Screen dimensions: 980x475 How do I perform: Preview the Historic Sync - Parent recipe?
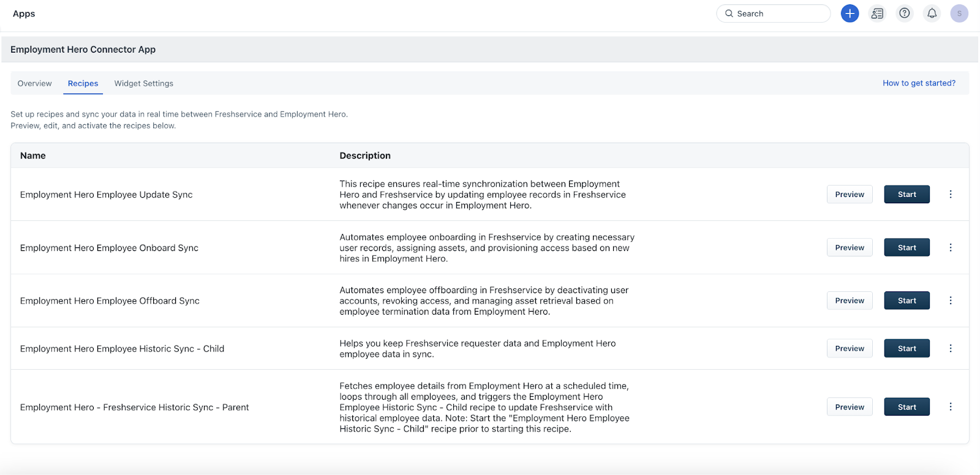pyautogui.click(x=850, y=407)
